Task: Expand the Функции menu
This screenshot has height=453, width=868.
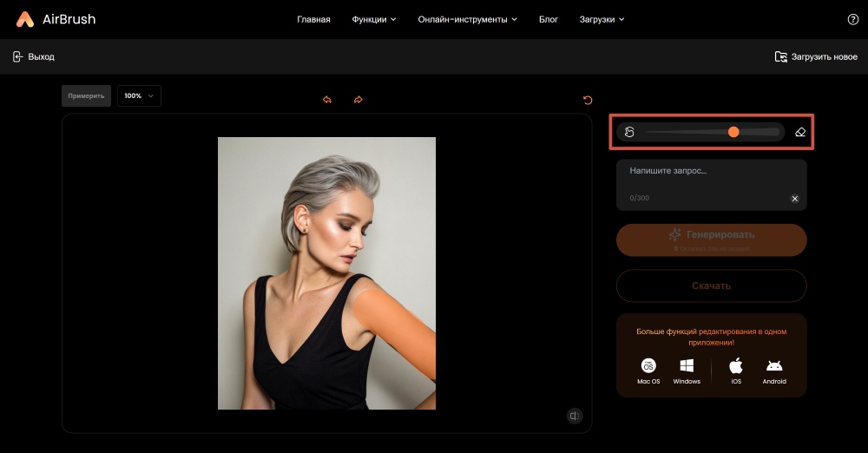Action: coord(374,19)
